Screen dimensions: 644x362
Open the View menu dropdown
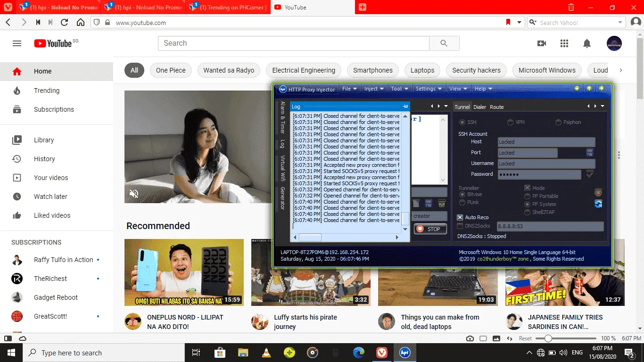[x=458, y=89]
